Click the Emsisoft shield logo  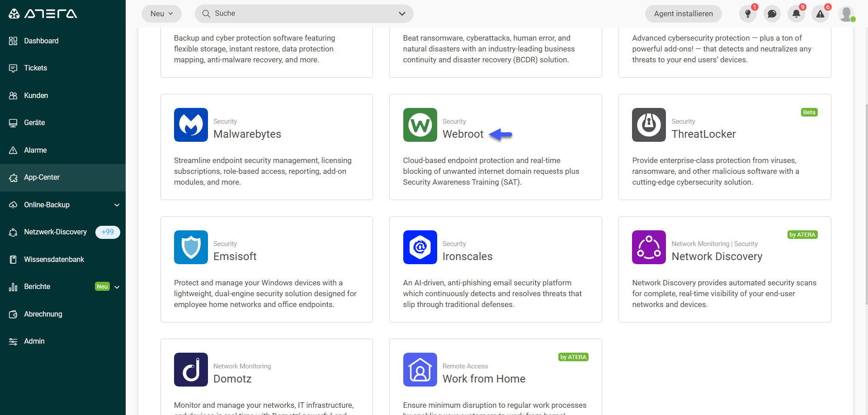click(191, 247)
